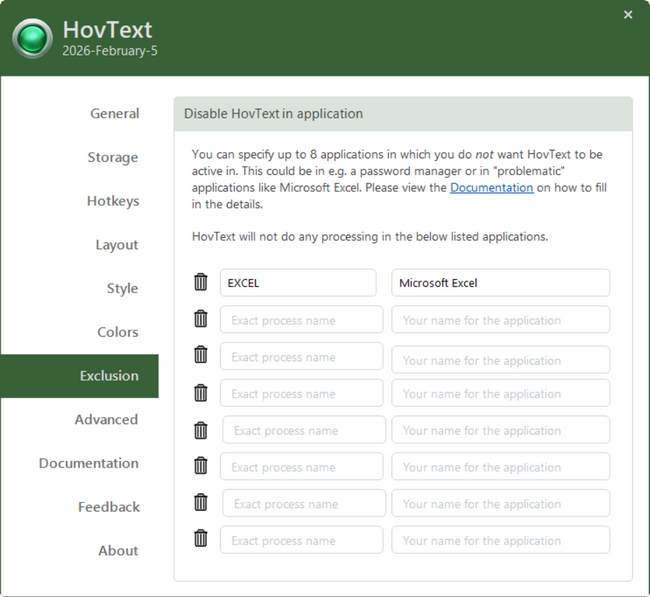
Task: Click the trash icon in the fifth row
Action: 200,430
